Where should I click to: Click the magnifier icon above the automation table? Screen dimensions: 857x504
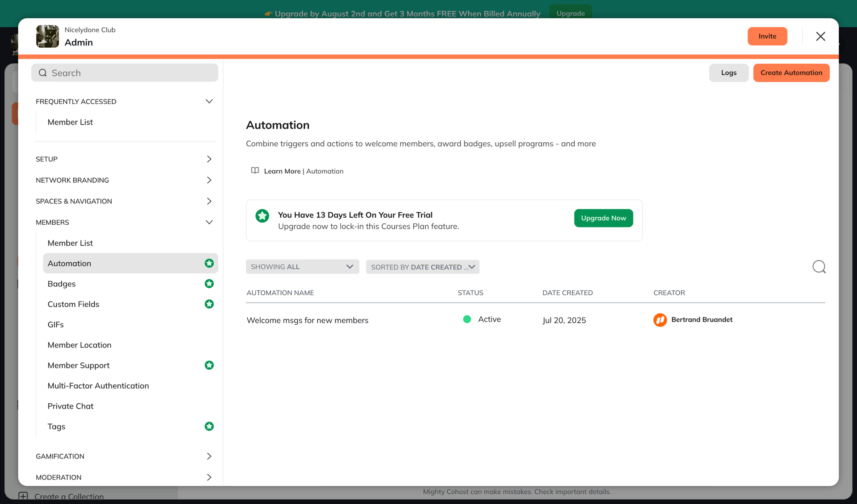(x=819, y=266)
